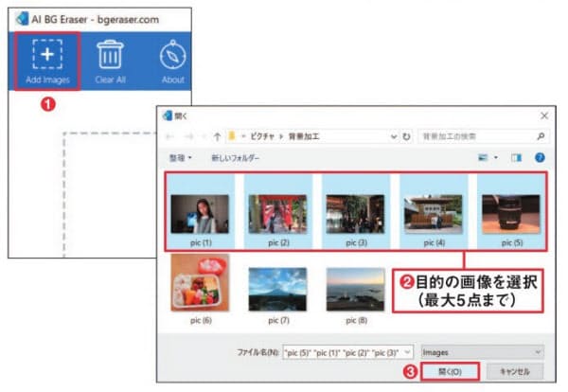Expand the address path dropdown
The image size is (568, 392).
coord(394,136)
